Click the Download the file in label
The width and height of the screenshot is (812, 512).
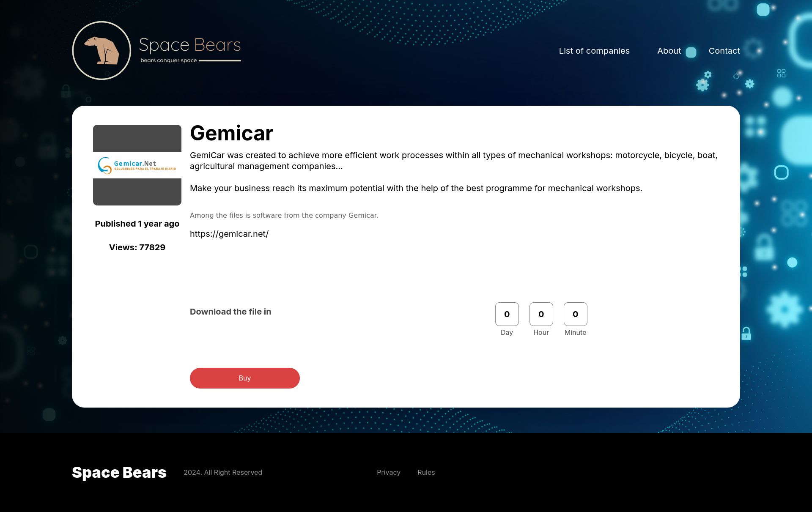pyautogui.click(x=230, y=312)
